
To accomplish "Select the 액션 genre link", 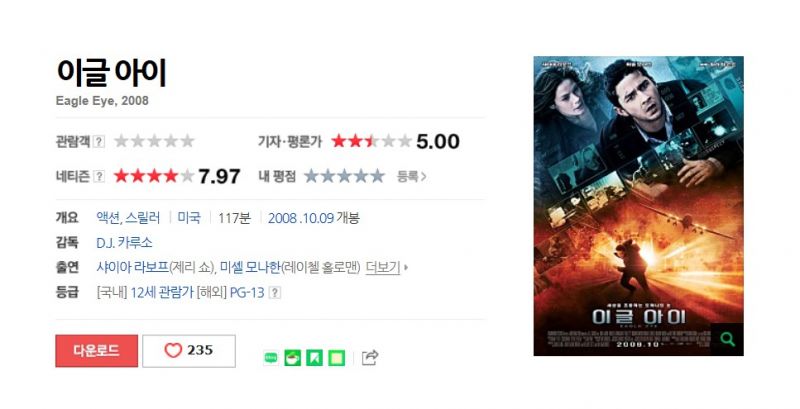I will 108,218.
